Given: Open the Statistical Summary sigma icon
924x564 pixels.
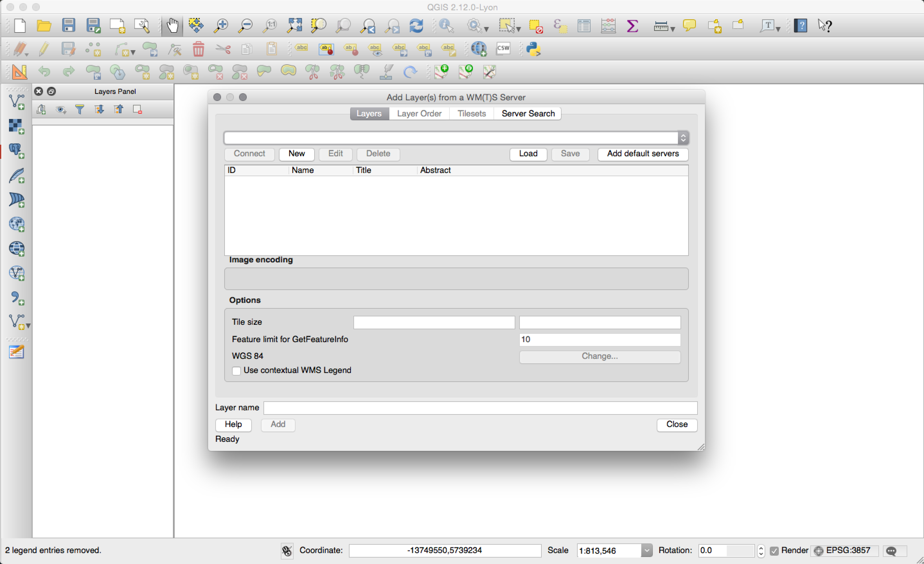Looking at the screenshot, I should coord(632,25).
